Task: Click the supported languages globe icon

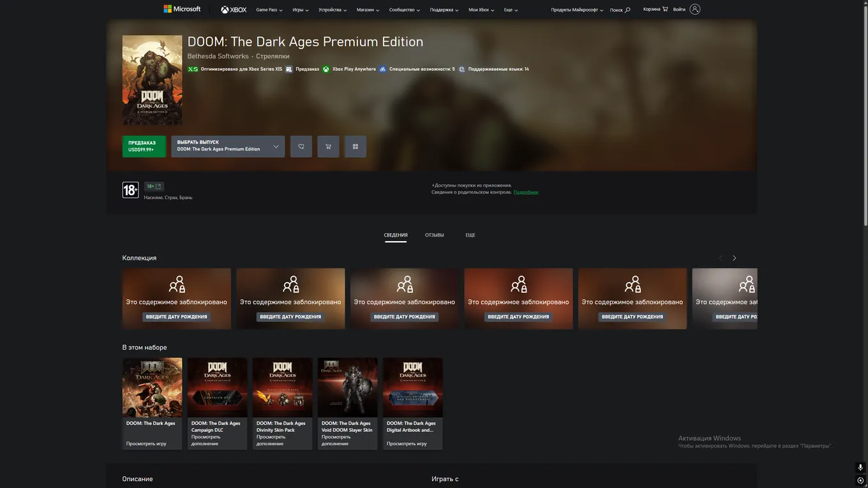Action: (x=461, y=69)
